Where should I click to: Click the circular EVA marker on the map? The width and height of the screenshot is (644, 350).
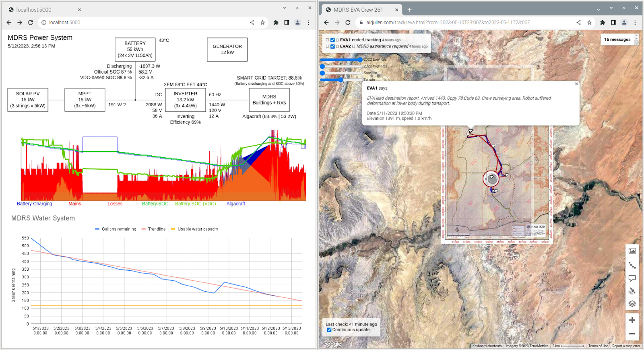tap(491, 179)
